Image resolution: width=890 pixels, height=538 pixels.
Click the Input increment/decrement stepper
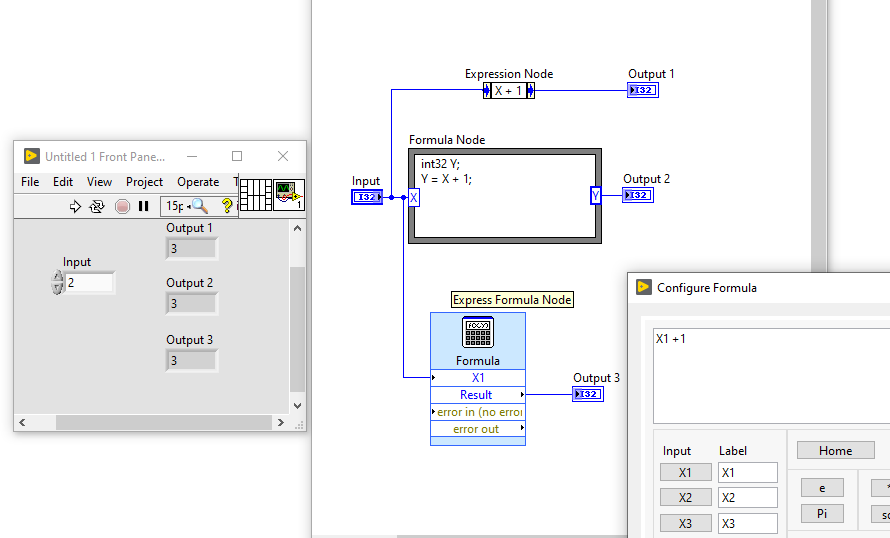(57, 283)
